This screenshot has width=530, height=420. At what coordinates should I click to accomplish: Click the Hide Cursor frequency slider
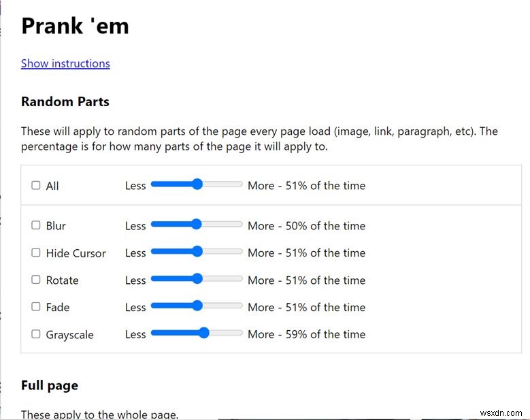point(197,252)
